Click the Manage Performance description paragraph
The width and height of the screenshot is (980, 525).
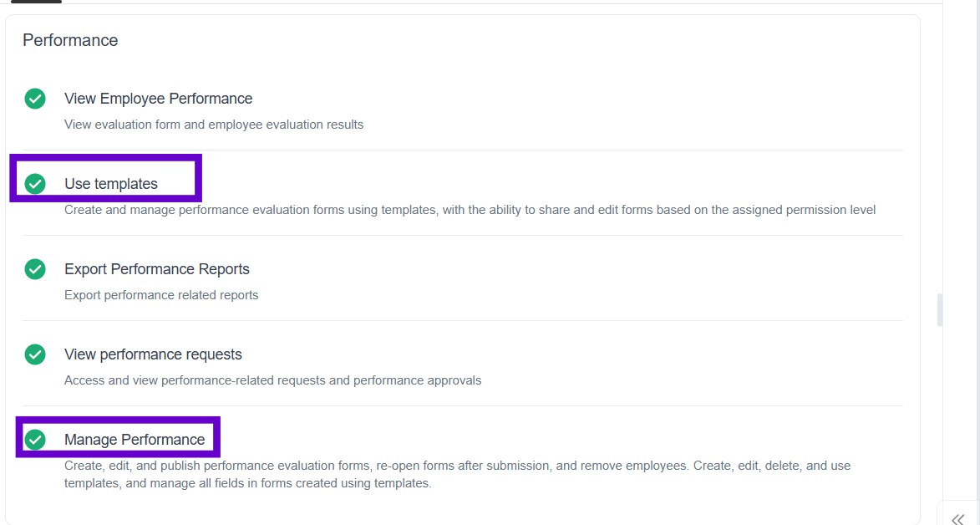click(457, 474)
